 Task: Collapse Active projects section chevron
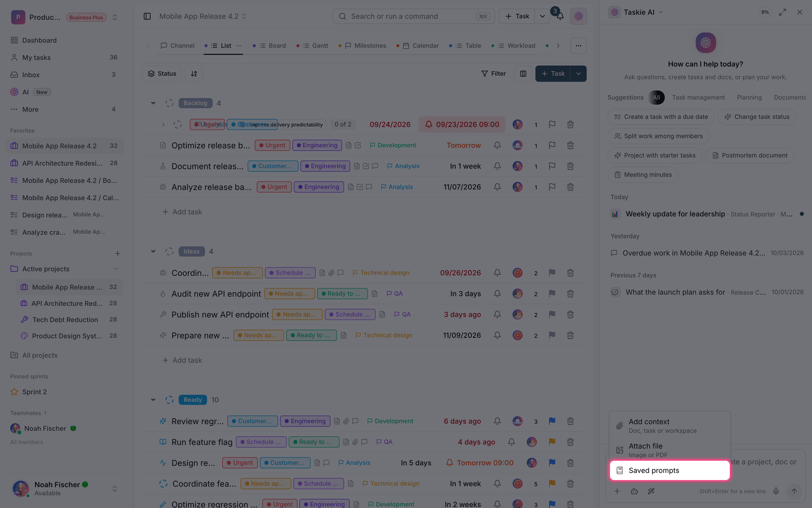[x=116, y=269]
